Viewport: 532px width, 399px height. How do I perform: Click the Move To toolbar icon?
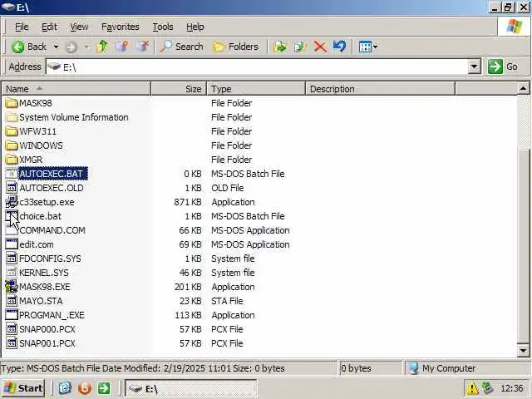pos(279,47)
